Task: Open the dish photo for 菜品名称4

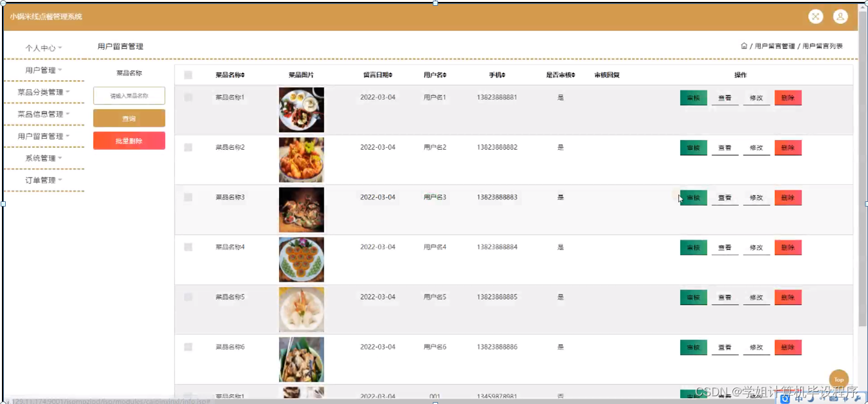Action: coord(302,259)
